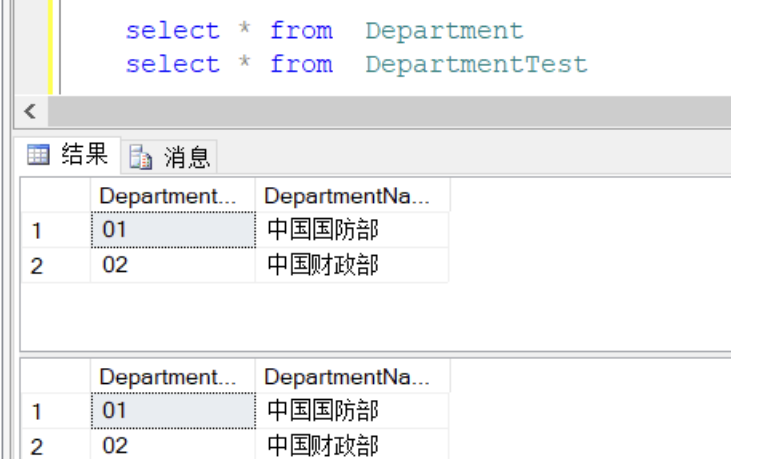762x459 pixels.
Task: Click cell 01 in the first result grid
Action: (x=172, y=231)
